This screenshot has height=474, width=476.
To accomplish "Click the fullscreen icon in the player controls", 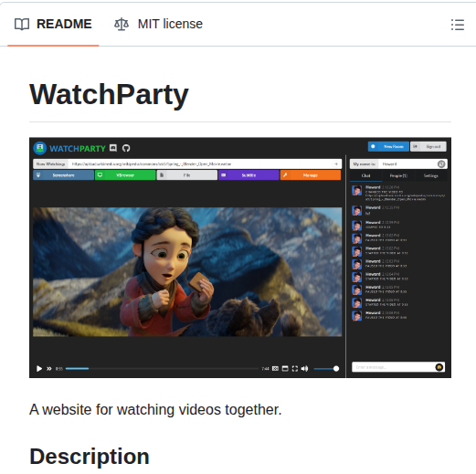I will point(295,369).
